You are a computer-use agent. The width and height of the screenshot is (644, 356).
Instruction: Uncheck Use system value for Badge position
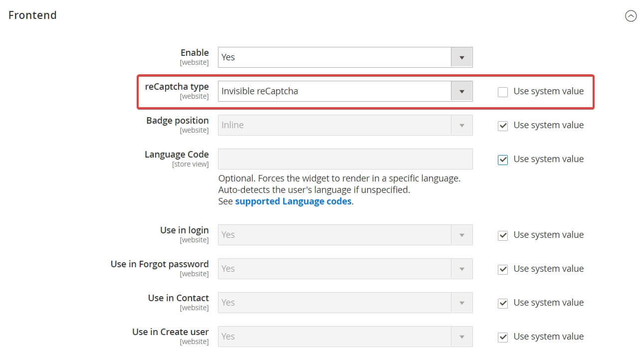click(x=503, y=126)
